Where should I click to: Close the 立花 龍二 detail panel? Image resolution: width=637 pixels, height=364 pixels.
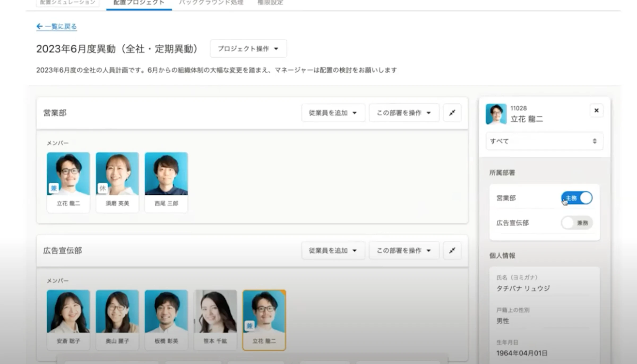pyautogui.click(x=596, y=110)
